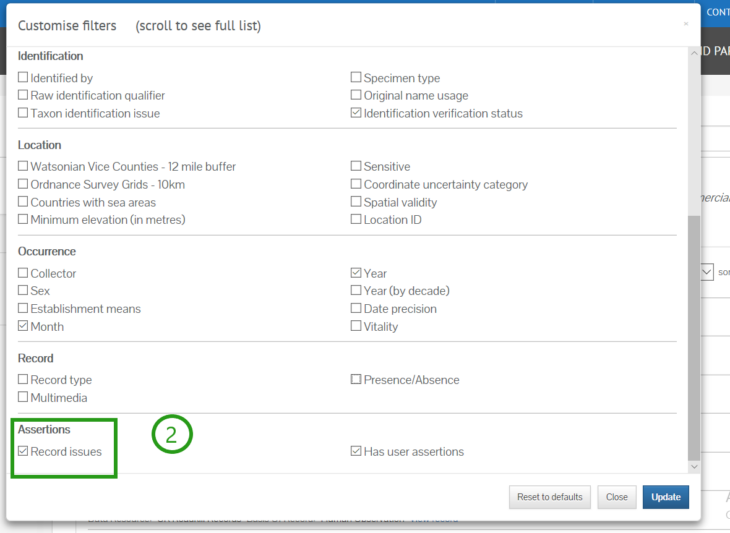Enable Establishment means filter
Viewport: 730px width, 533px height.
click(23, 308)
